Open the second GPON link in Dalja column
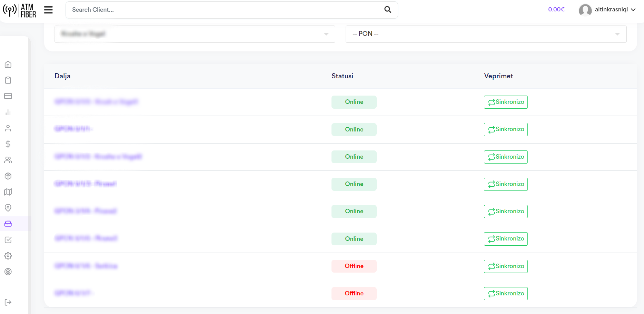The height and width of the screenshot is (314, 644). 73,129
